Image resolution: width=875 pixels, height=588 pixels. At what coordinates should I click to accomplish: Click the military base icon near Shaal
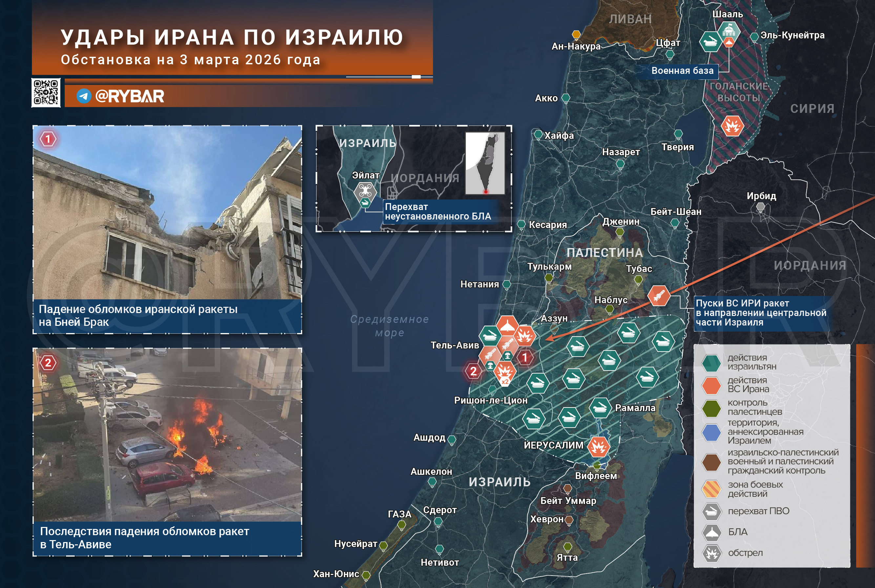[x=728, y=31]
